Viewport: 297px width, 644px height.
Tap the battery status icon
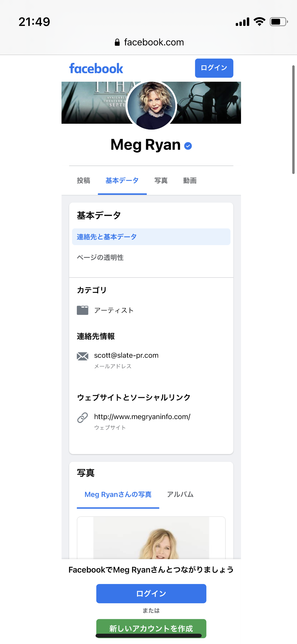point(278,22)
